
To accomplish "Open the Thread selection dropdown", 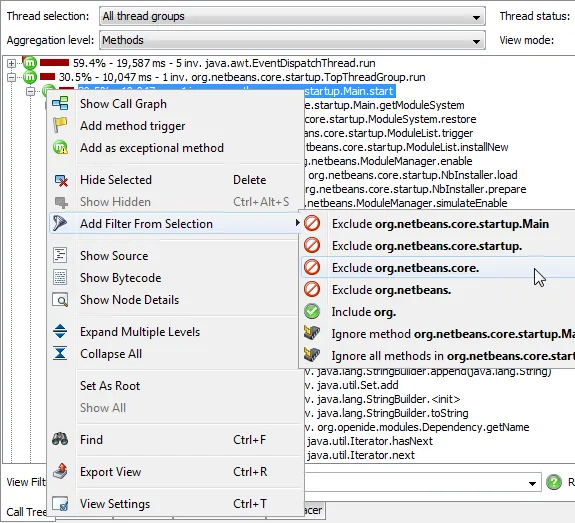I will point(292,16).
